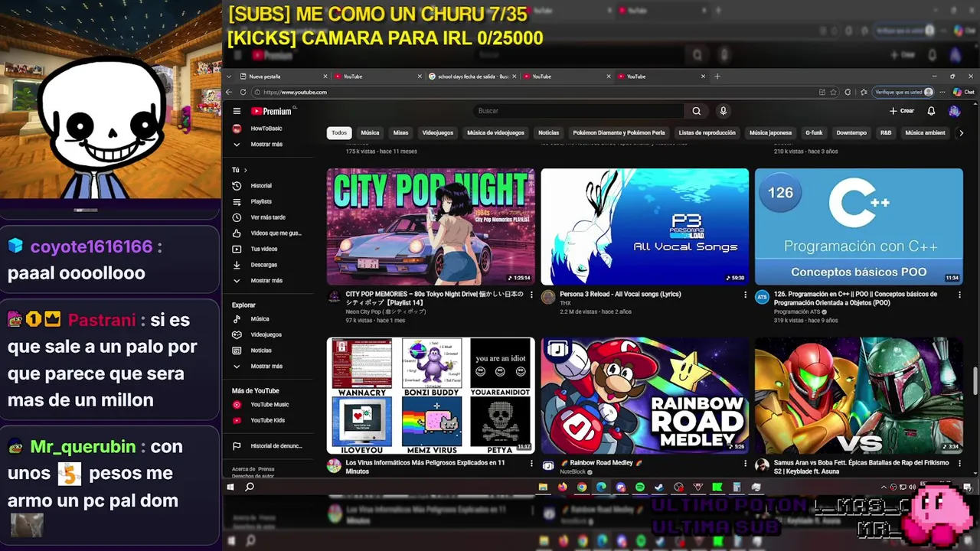The width and height of the screenshot is (980, 551).
Task: Expand Mostrar más below Descargas
Action: point(266,281)
